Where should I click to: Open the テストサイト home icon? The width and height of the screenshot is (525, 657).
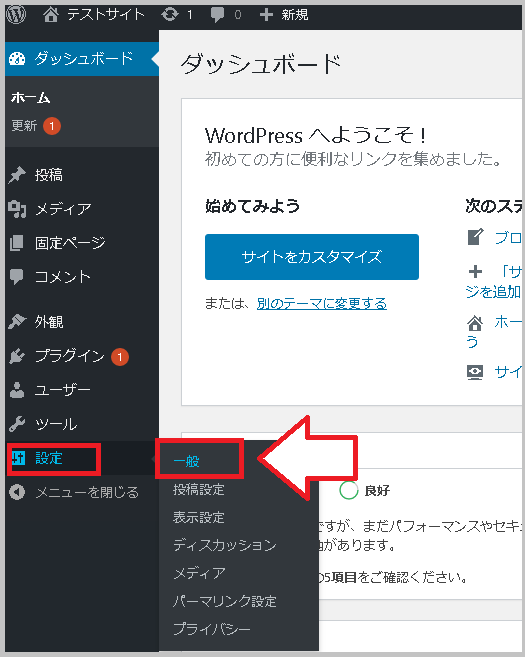pos(51,15)
